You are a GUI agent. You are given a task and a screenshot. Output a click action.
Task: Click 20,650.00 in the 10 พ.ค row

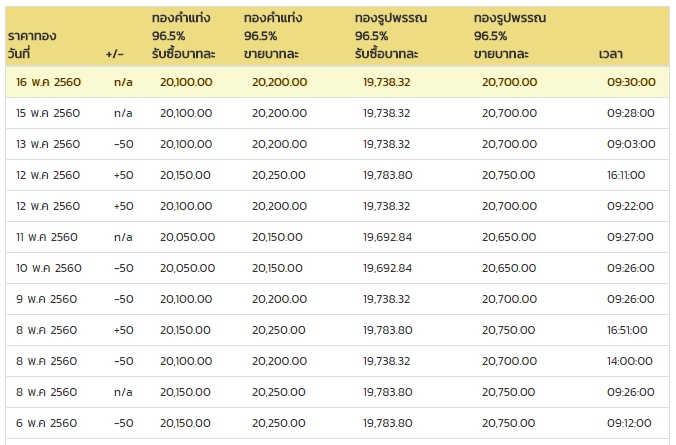coord(510,268)
